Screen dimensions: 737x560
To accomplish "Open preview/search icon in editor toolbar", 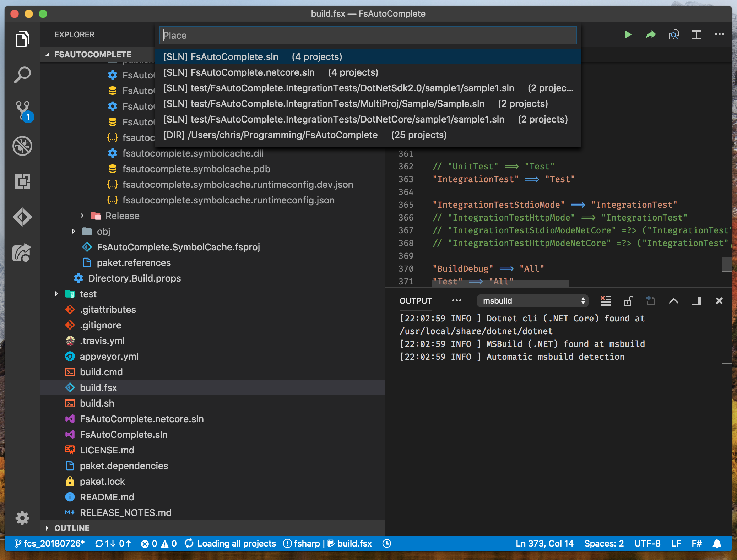I will (x=673, y=34).
